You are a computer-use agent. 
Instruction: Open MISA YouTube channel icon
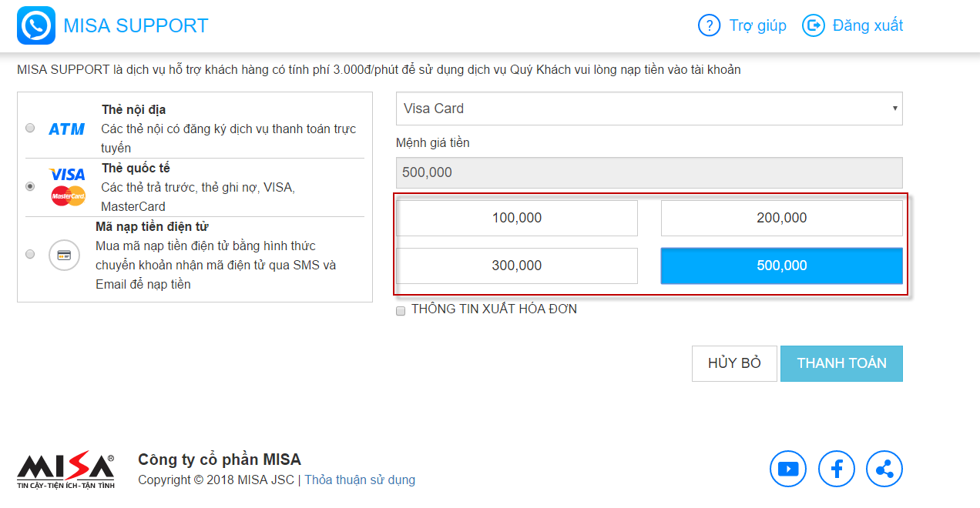[x=788, y=468]
